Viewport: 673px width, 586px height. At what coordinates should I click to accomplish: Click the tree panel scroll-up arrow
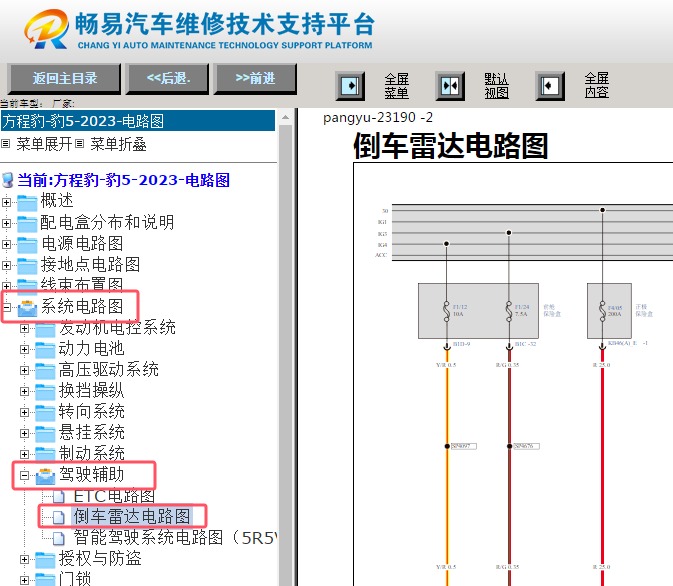pyautogui.click(x=285, y=118)
